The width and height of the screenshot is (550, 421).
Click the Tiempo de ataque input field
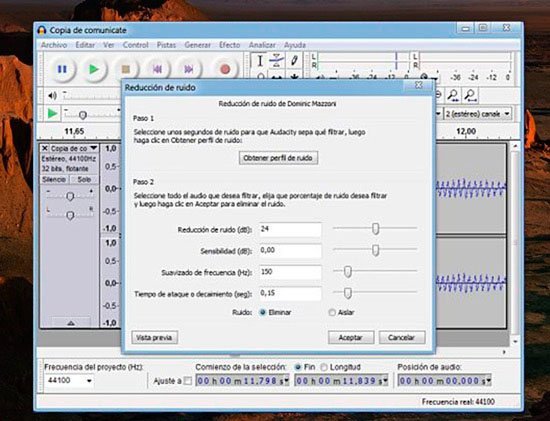(x=290, y=293)
